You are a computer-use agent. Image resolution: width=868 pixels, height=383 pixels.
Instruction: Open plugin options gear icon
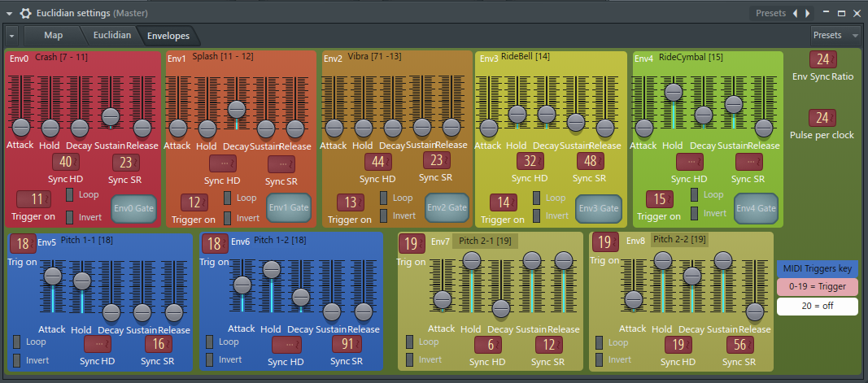(25, 13)
